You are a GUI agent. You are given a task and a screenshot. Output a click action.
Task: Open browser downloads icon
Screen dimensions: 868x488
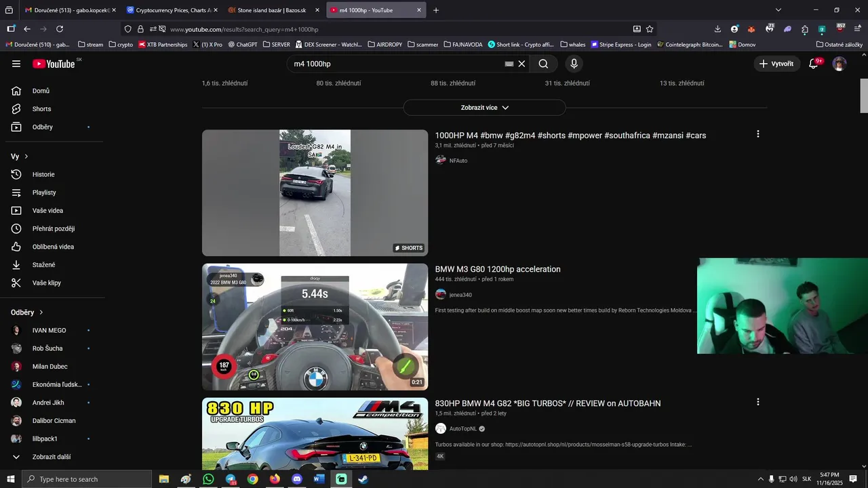(717, 29)
